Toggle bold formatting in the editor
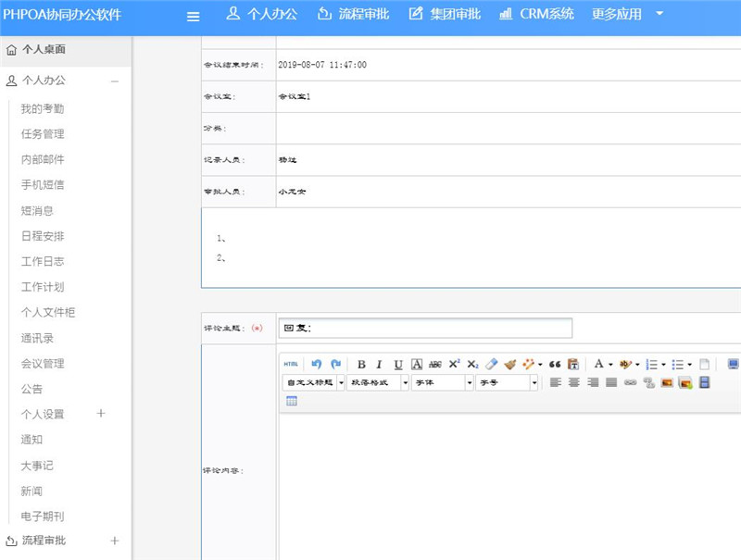741x560 pixels. click(x=360, y=363)
